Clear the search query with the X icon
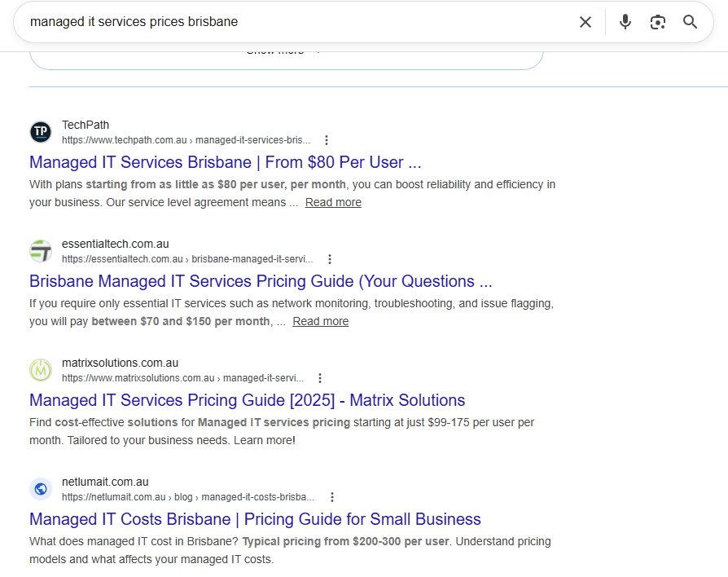Viewport: 728px width, 577px height. pos(585,22)
